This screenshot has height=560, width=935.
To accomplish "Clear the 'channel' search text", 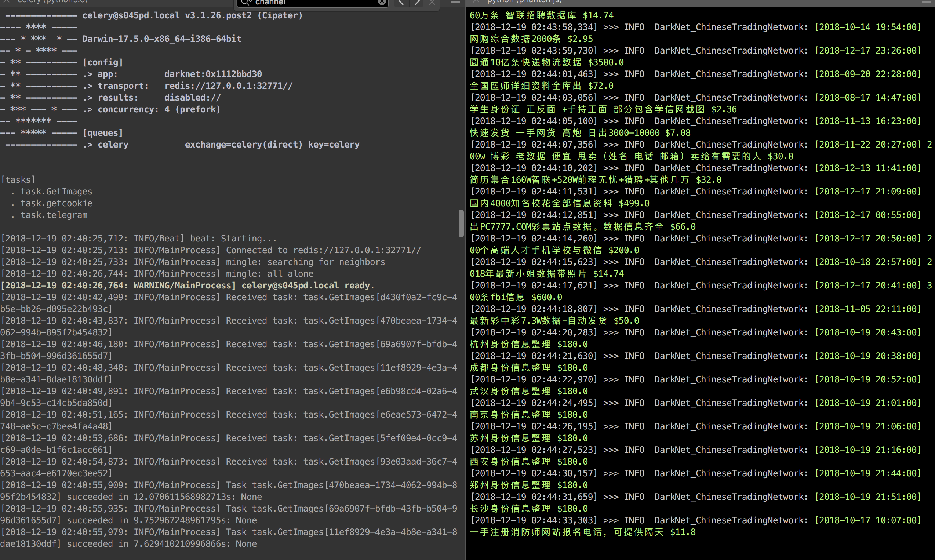I will [382, 2].
